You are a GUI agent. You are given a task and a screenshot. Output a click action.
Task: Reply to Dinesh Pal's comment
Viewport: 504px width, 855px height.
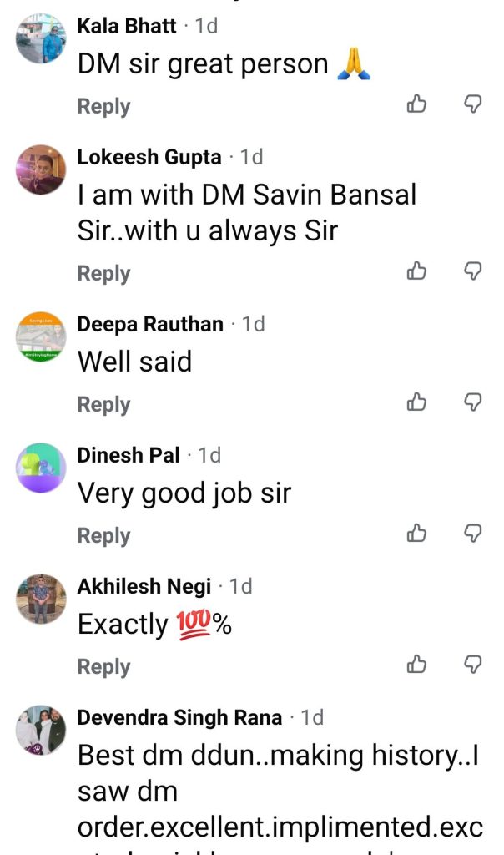104,535
